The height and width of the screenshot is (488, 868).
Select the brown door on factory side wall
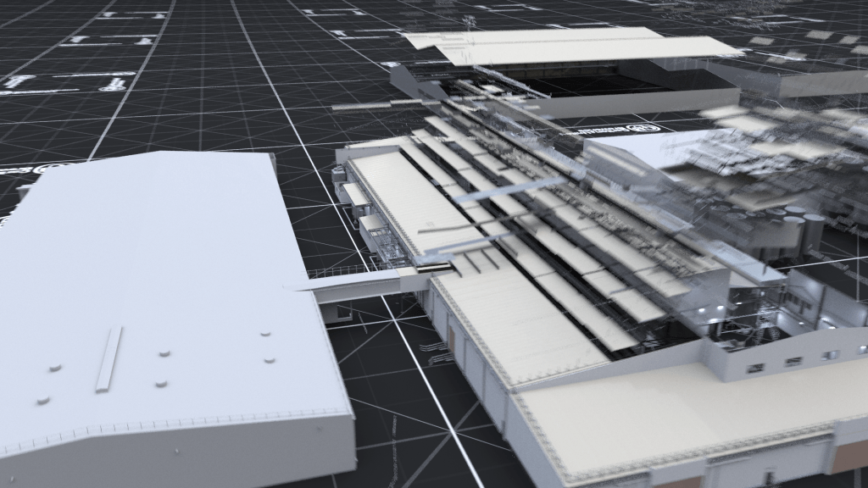tap(452, 339)
